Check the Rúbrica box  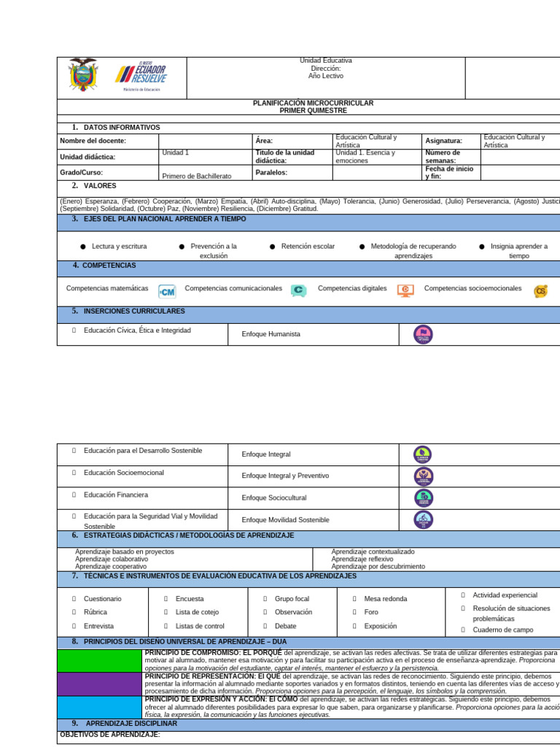click(74, 612)
